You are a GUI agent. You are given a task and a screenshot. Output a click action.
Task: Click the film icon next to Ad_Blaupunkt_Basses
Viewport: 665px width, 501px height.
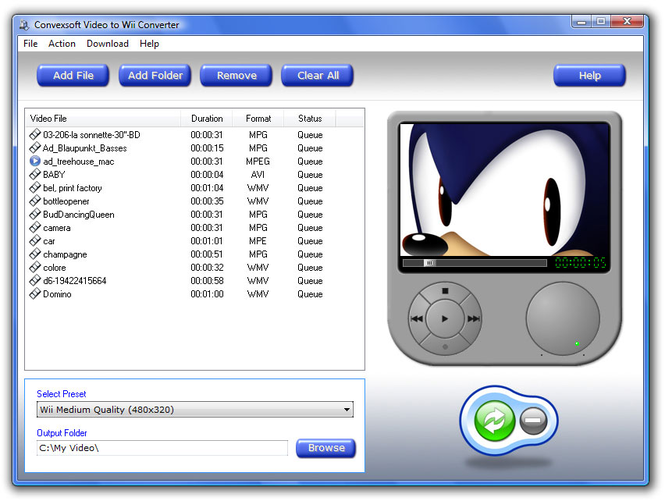tap(35, 148)
